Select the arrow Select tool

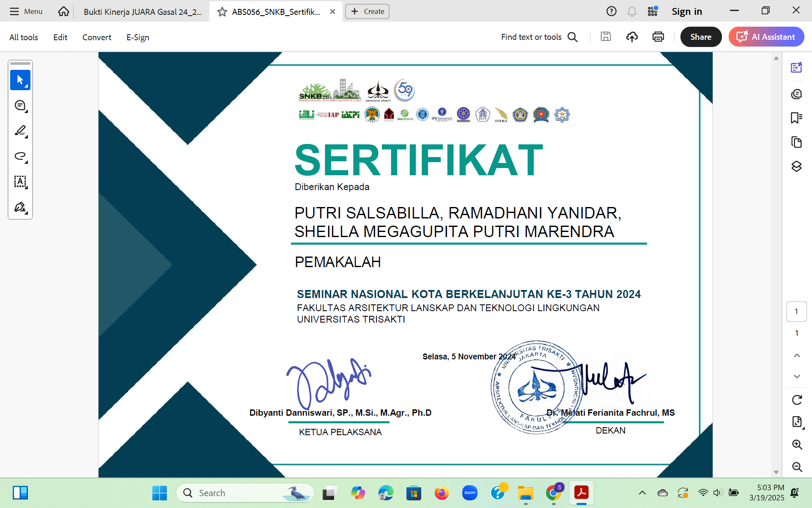point(20,80)
